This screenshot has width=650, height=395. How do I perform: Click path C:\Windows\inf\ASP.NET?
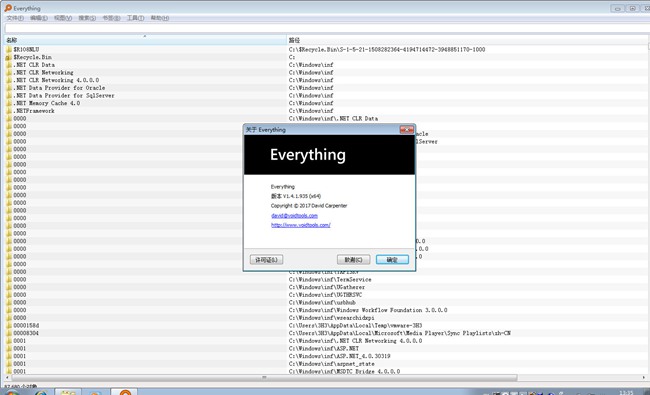(324, 349)
